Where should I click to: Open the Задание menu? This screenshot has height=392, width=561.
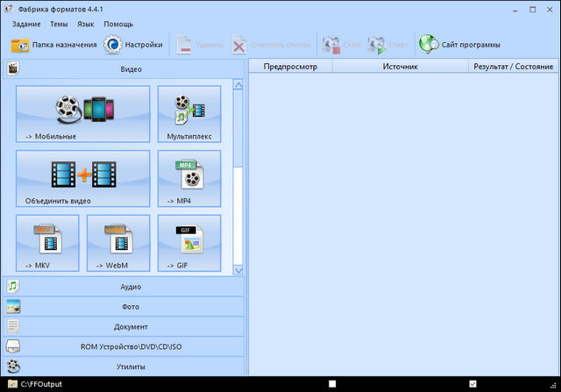click(26, 24)
